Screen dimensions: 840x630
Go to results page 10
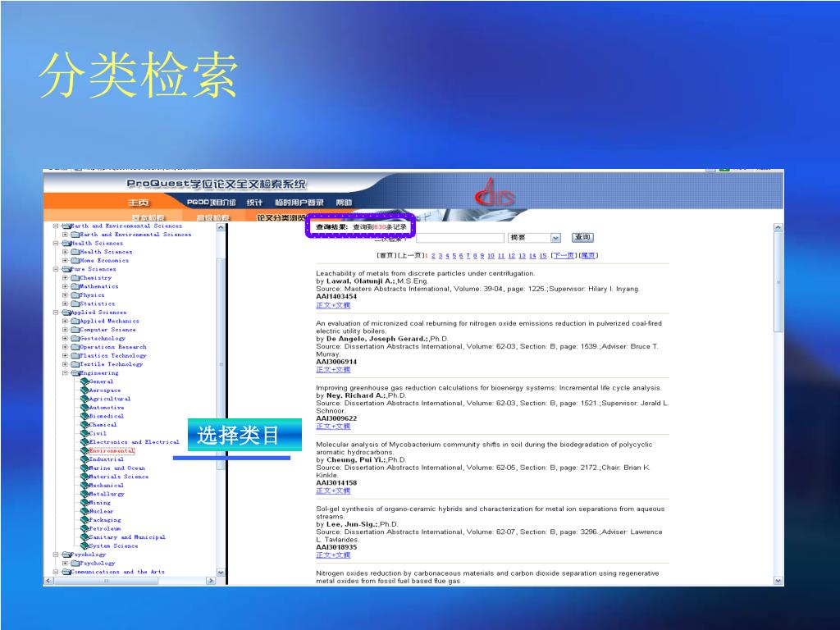click(x=491, y=256)
